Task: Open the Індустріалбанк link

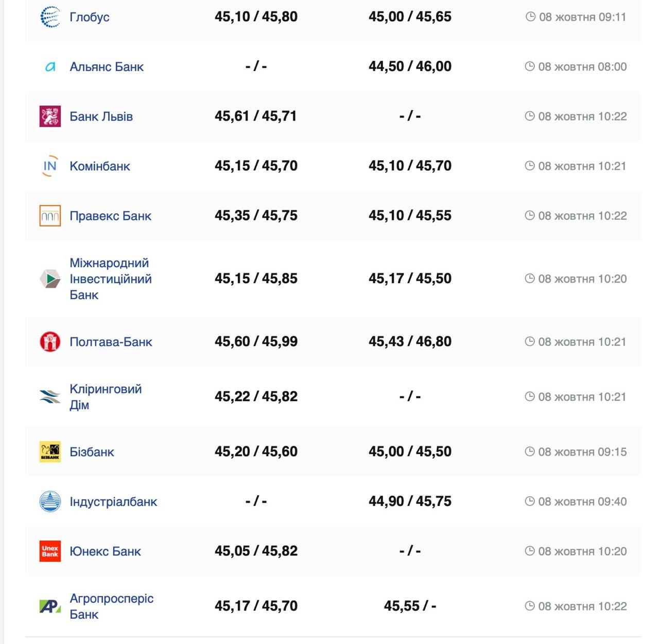Action: 113,502
